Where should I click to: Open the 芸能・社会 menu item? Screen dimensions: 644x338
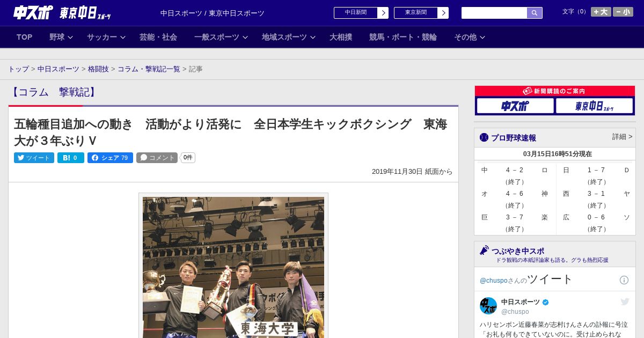[158, 37]
